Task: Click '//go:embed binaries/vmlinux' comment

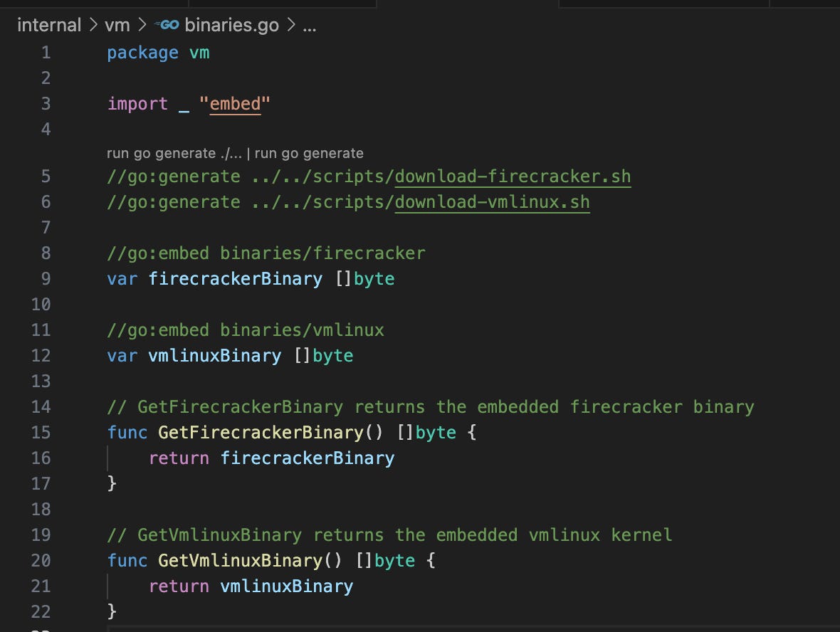Action: click(246, 330)
